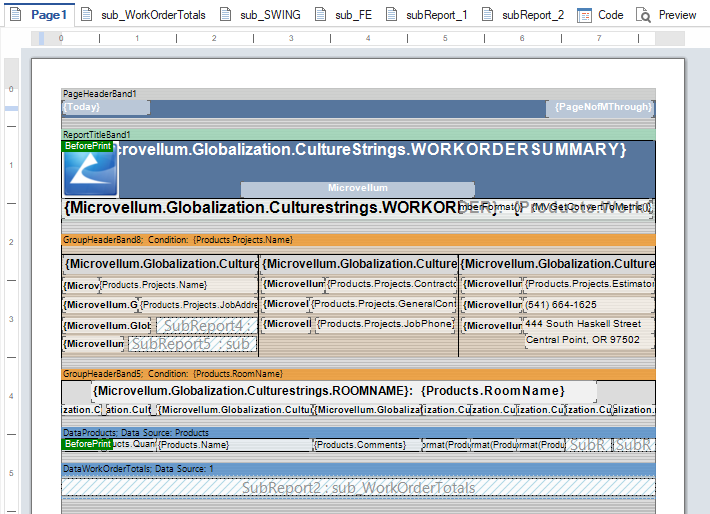
Task: Click the Page1 page icon
Action: tap(16, 14)
